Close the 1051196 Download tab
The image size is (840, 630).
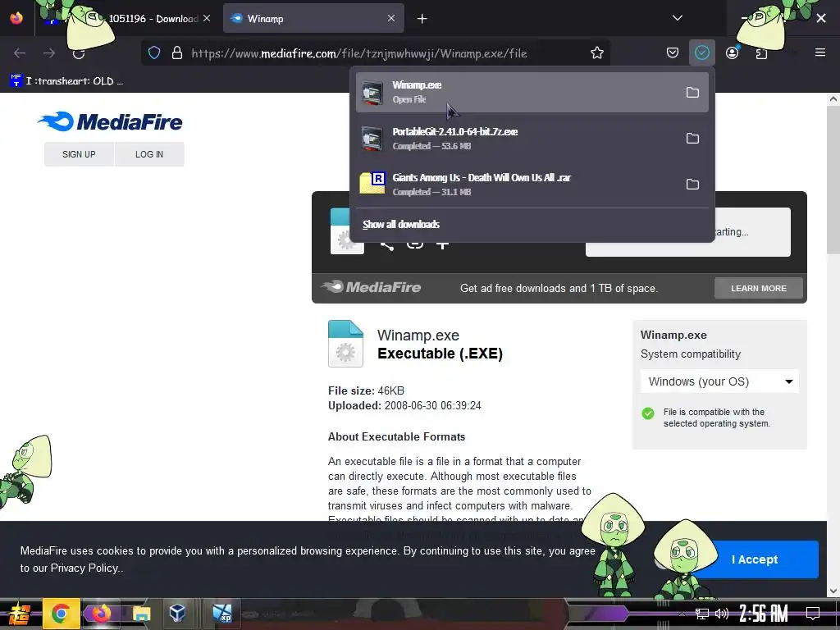coord(207,18)
